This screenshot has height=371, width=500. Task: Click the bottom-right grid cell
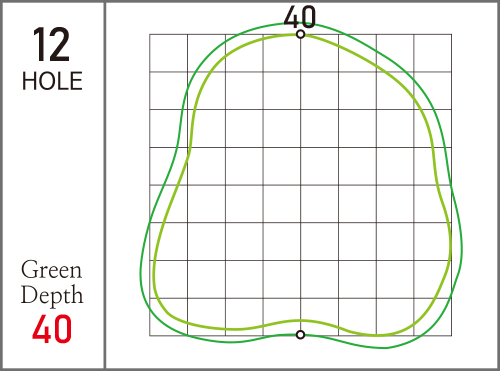point(433,317)
